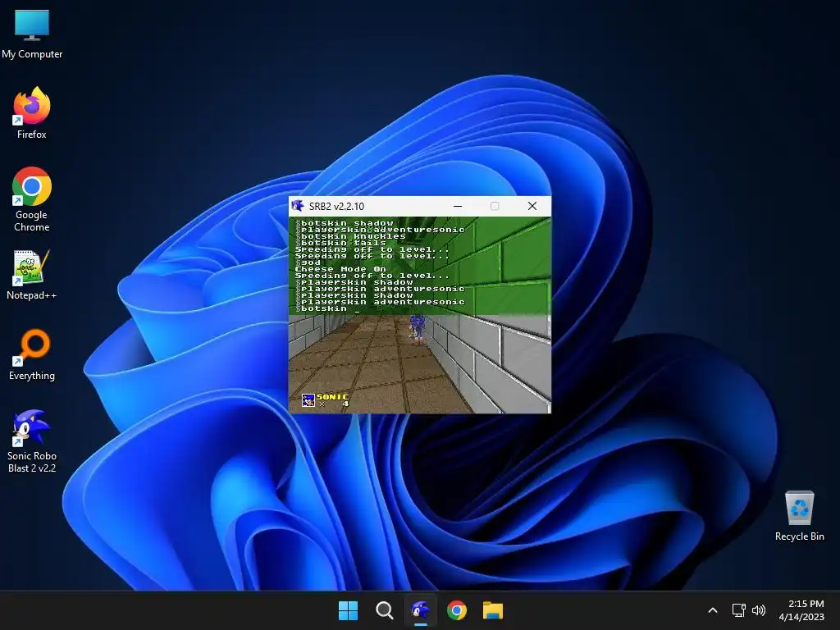This screenshot has height=630, width=840.
Task: Launch Chrome from the taskbar
Action: click(457, 610)
